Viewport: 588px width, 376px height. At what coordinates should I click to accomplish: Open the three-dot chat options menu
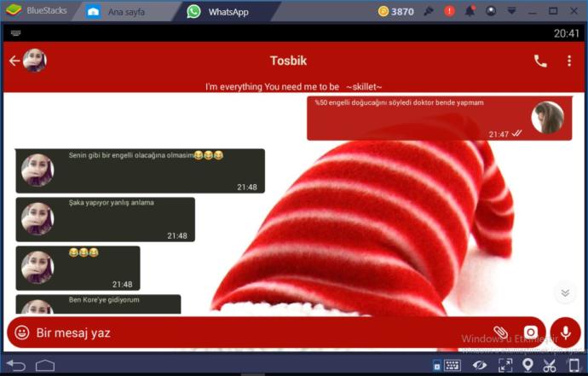[569, 61]
